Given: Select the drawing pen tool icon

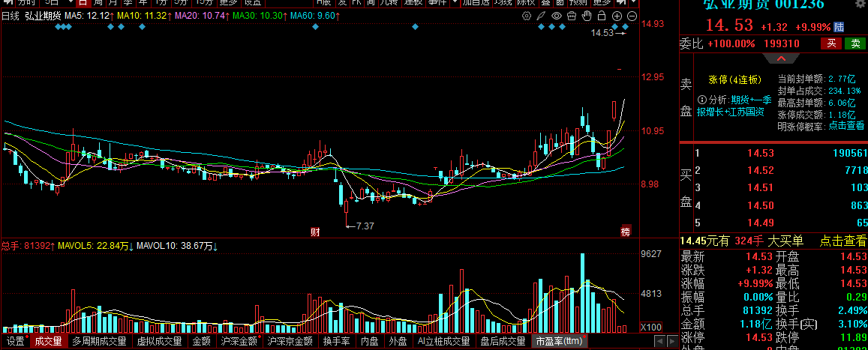Looking at the screenshot, I should (x=542, y=16).
